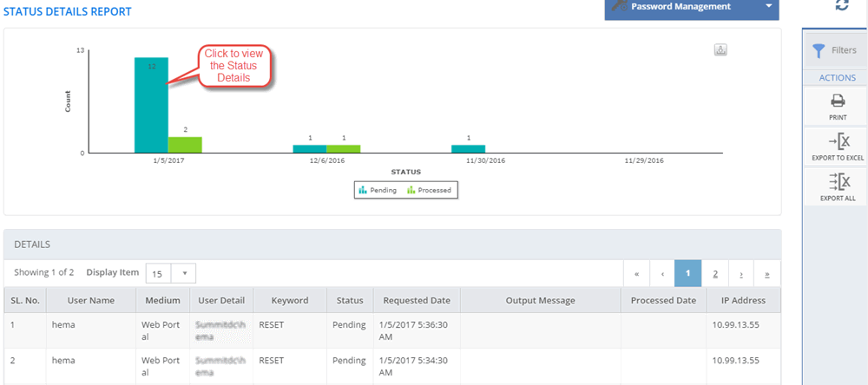This screenshot has width=868, height=385.
Task: Export current page to Excel
Action: click(838, 146)
